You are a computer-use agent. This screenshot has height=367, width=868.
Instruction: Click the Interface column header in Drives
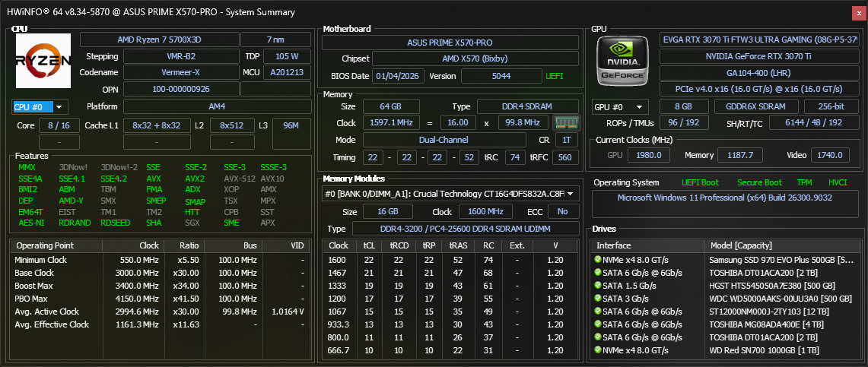(x=647, y=245)
